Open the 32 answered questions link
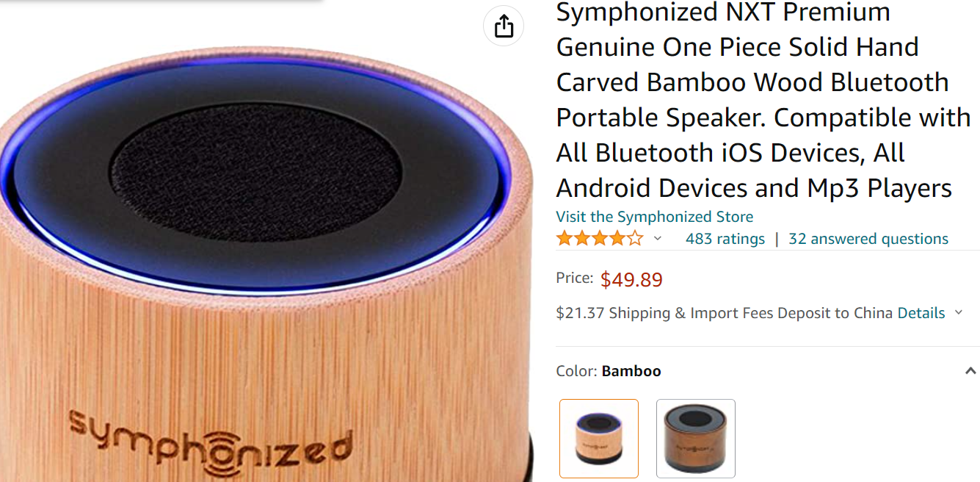This screenshot has height=482, width=980. [x=868, y=239]
